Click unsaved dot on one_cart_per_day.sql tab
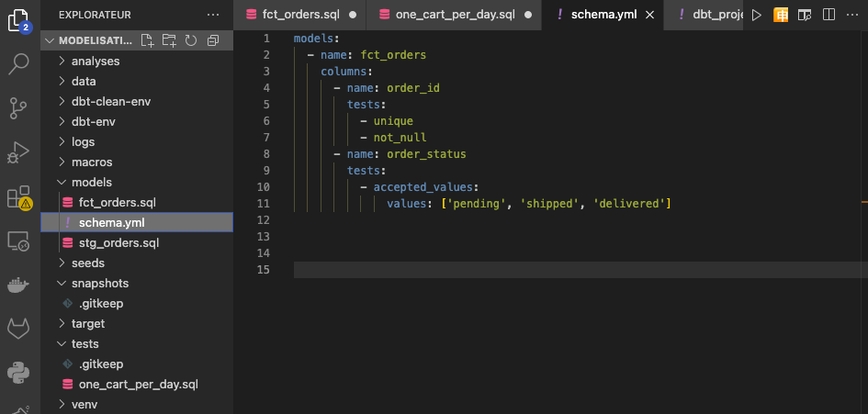 528,15
